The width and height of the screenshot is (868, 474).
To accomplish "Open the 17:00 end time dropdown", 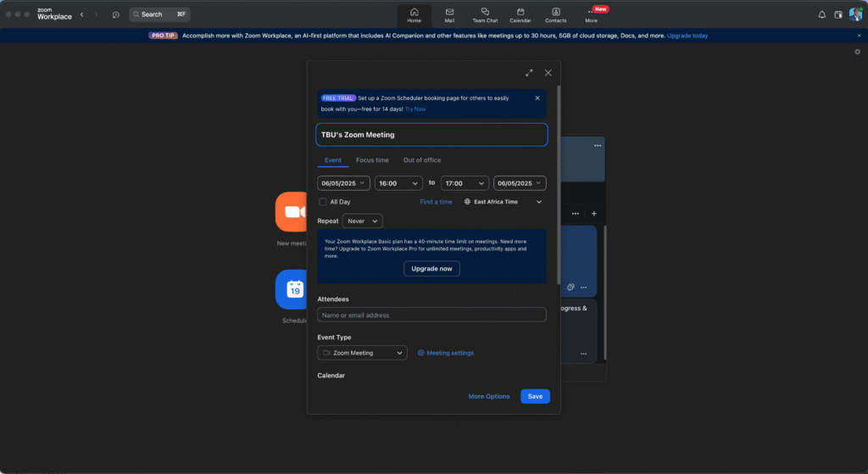I will pos(465,183).
